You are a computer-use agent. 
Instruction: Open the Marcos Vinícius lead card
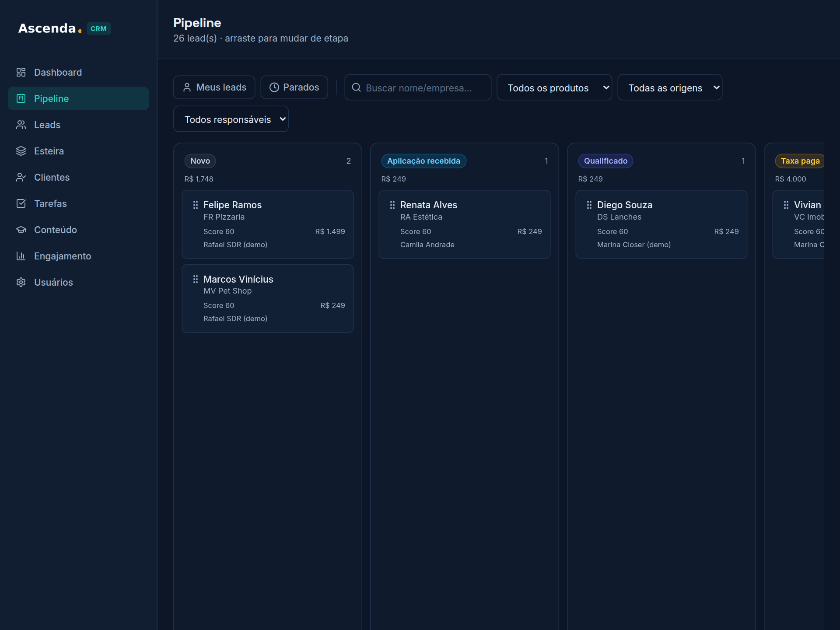[268, 298]
